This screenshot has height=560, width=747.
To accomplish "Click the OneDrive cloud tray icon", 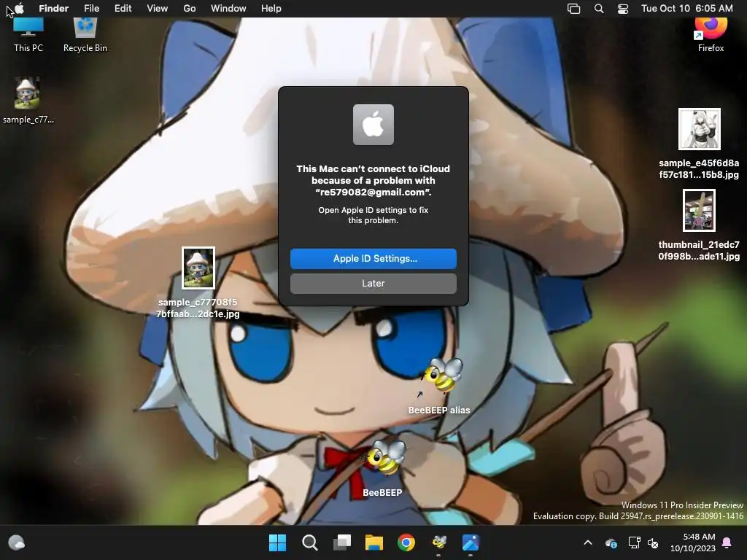I will click(x=611, y=542).
